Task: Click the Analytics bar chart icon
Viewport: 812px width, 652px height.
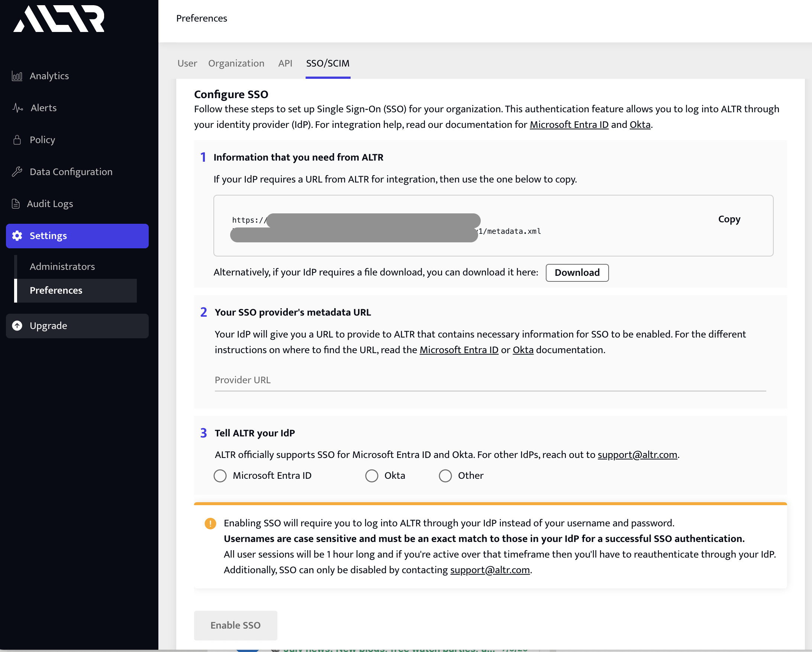Action: (17, 76)
